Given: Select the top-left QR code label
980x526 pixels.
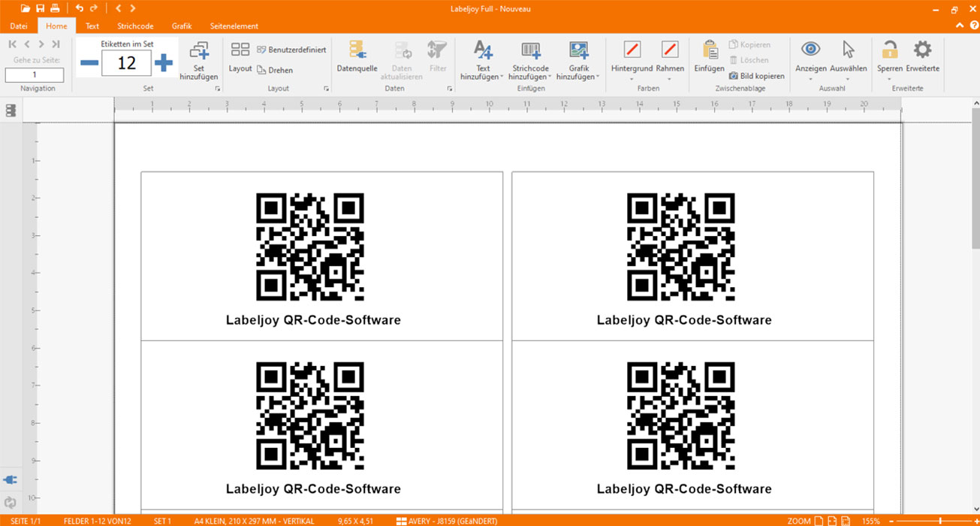Looking at the screenshot, I should coord(310,246).
